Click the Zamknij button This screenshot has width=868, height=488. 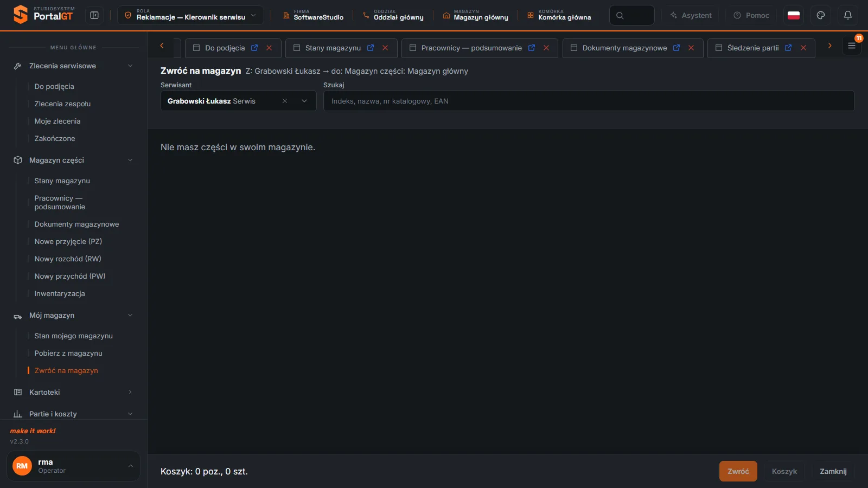833,471
